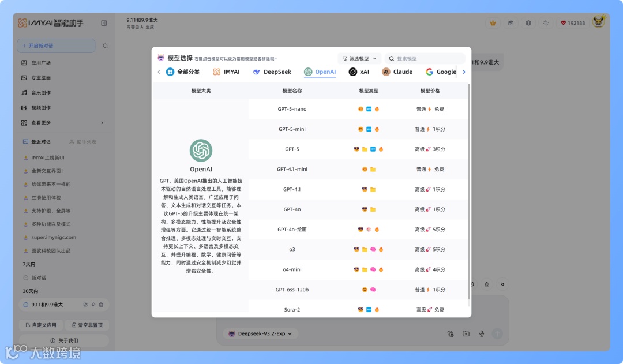Switch to the 助手列表 tab

point(82,142)
